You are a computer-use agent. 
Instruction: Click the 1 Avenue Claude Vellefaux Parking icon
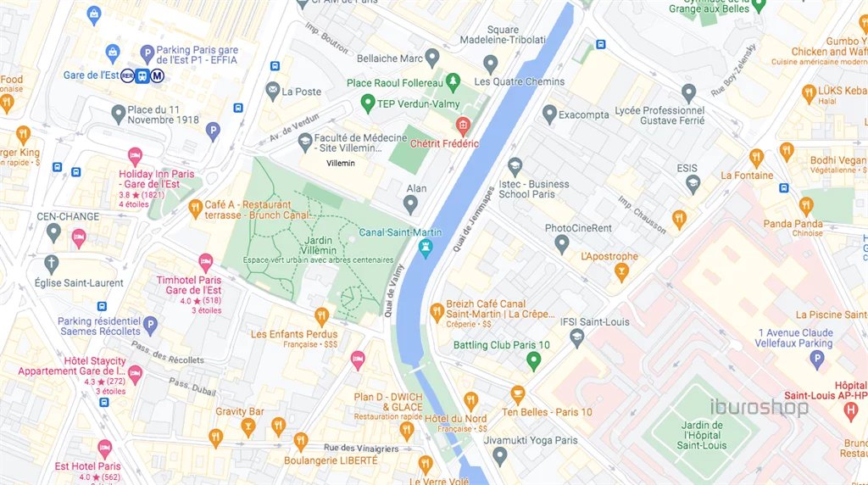(x=817, y=360)
